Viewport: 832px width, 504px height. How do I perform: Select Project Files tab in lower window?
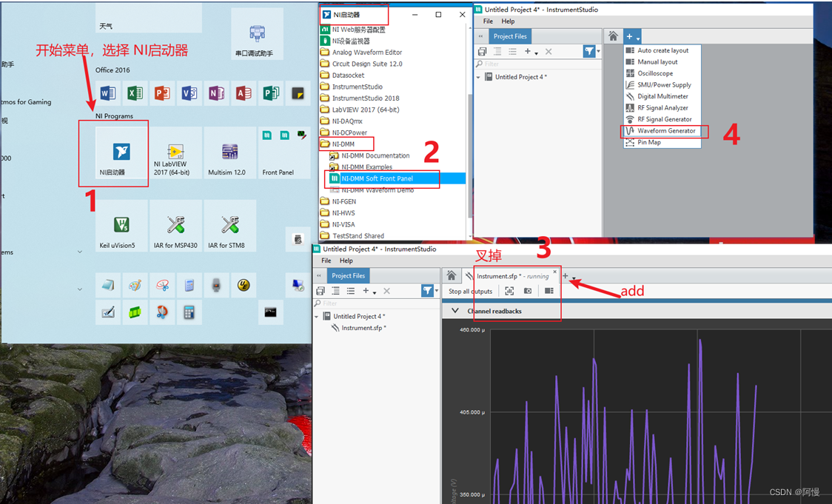pos(349,275)
